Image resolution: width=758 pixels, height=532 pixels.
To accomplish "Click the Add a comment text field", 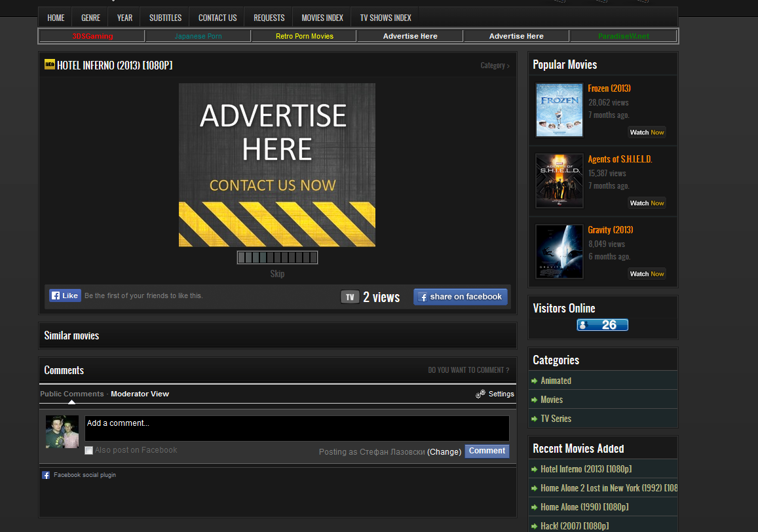I will point(297,428).
